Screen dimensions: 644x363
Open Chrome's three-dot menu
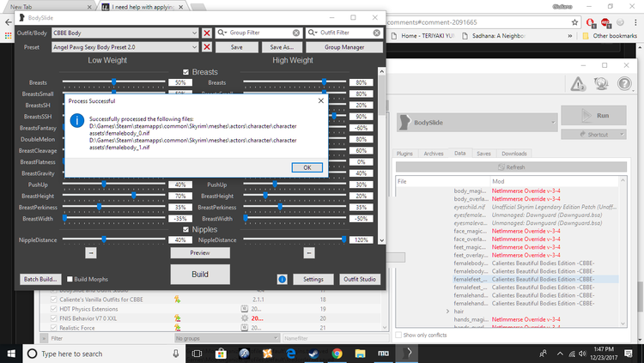635,22
